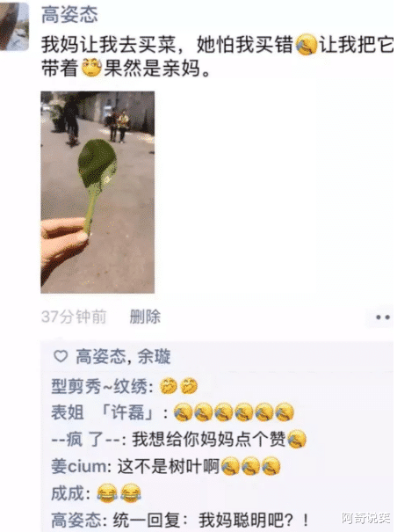The width and height of the screenshot is (397, 532).
Task: Tap the 我想给你妈妈点个赞 comment text
Action: (x=208, y=440)
